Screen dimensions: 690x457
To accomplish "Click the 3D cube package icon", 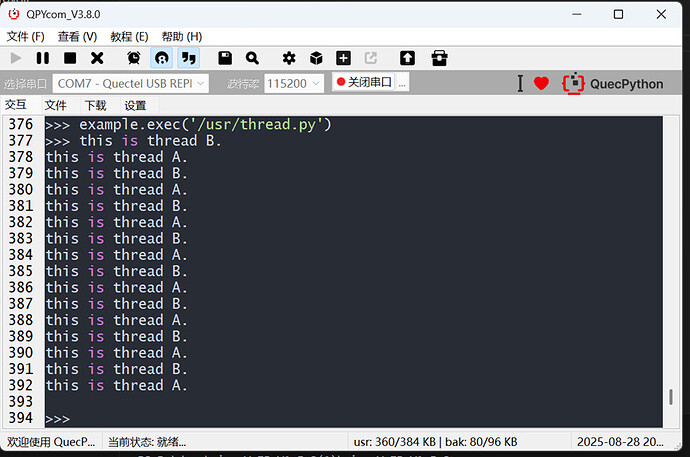I will pyautogui.click(x=316, y=59).
